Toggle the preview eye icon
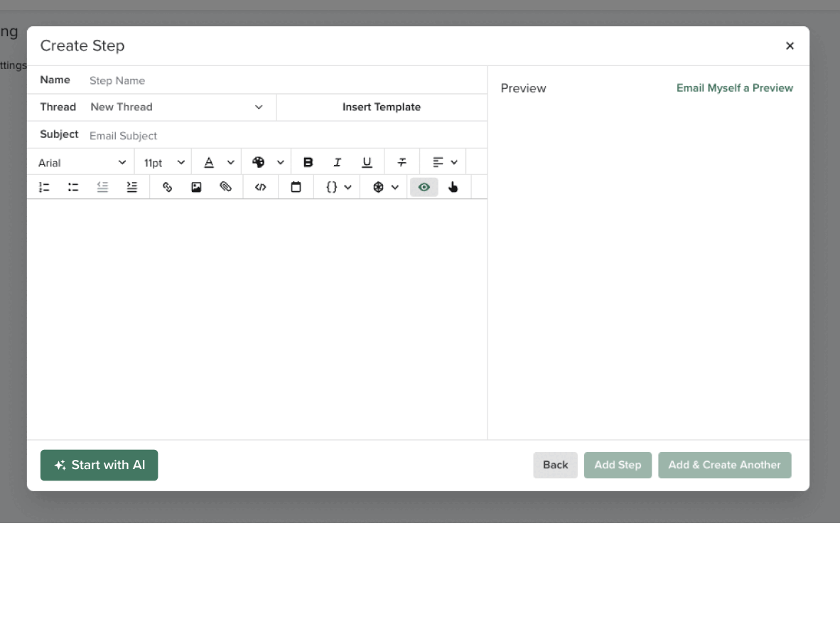The width and height of the screenshot is (840, 644). coord(424,187)
